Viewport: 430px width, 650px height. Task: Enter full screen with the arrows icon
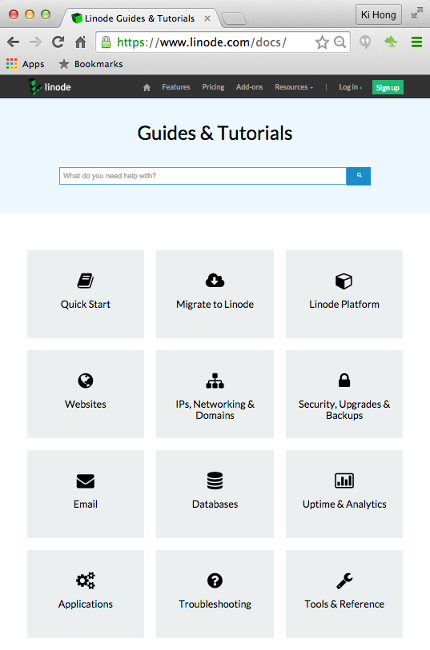(x=417, y=13)
